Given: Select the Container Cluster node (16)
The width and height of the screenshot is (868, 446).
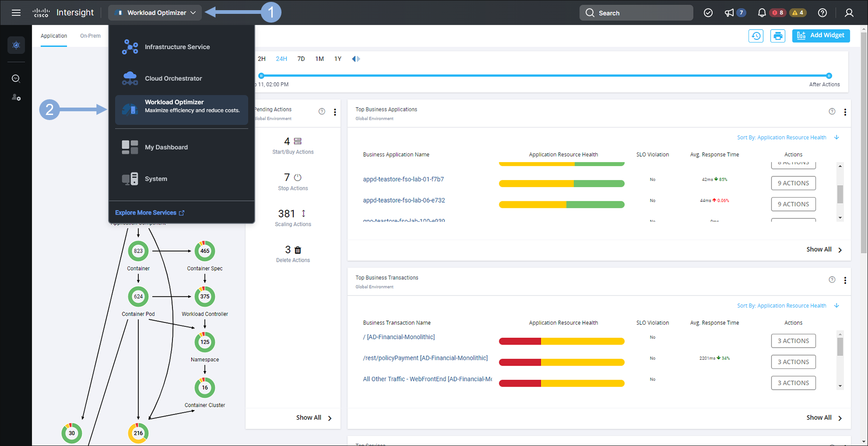Looking at the screenshot, I should pyautogui.click(x=205, y=388).
